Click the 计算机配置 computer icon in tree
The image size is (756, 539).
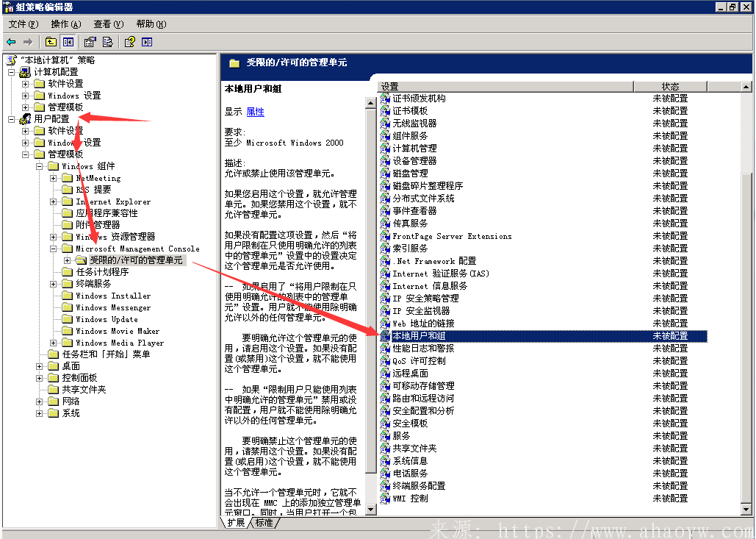[26, 72]
